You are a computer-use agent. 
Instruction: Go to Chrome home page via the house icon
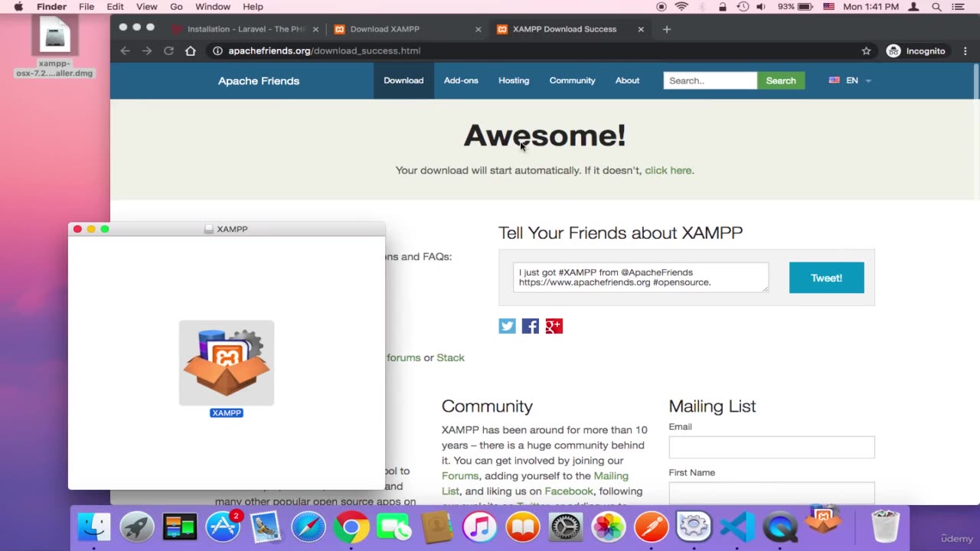pos(191,51)
